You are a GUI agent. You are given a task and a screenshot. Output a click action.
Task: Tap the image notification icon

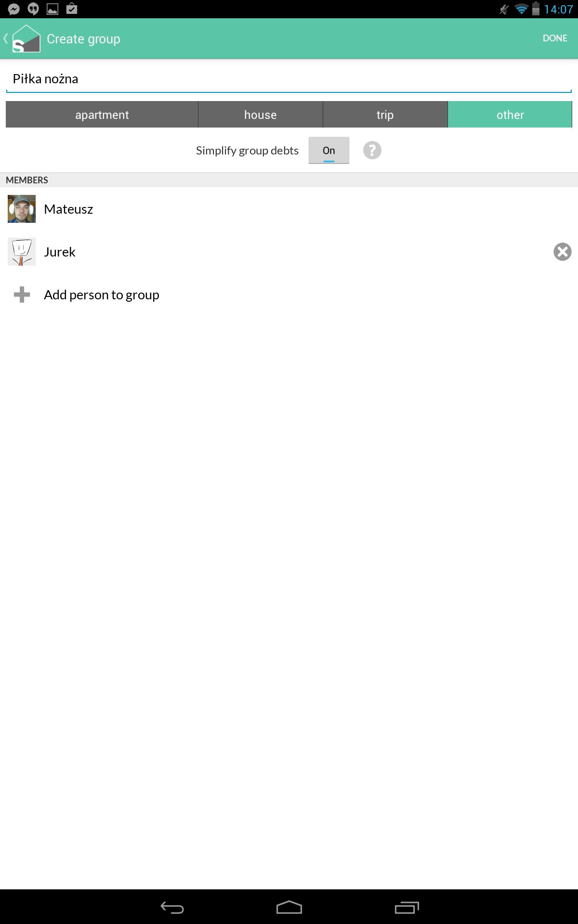53,9
